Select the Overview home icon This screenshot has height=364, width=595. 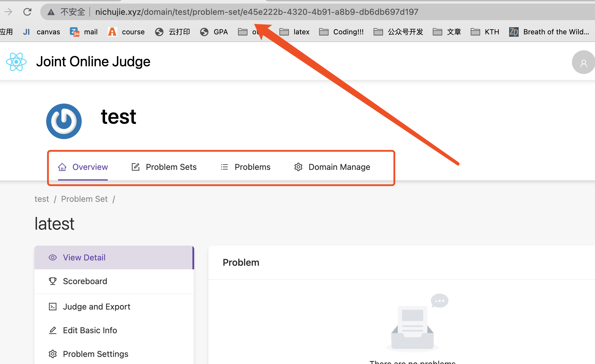(x=62, y=167)
